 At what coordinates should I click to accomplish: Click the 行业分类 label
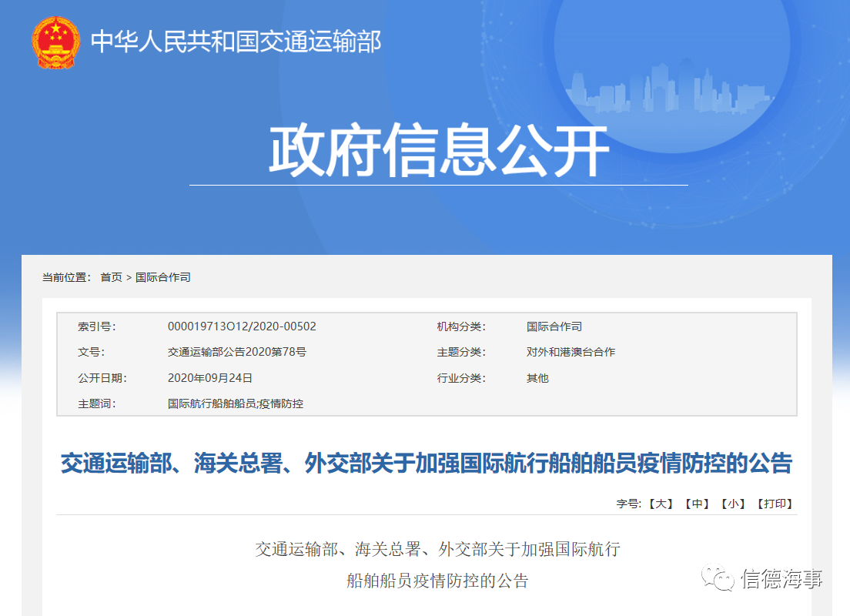point(461,378)
